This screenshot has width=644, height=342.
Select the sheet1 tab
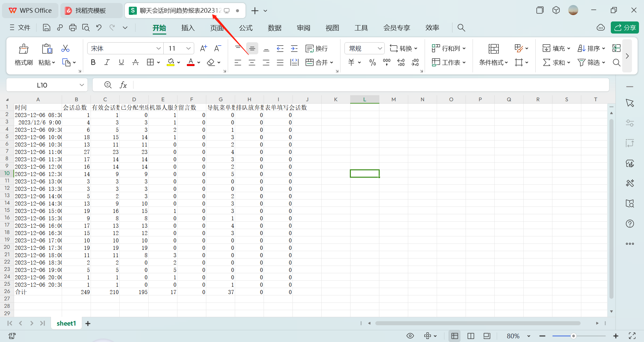66,324
